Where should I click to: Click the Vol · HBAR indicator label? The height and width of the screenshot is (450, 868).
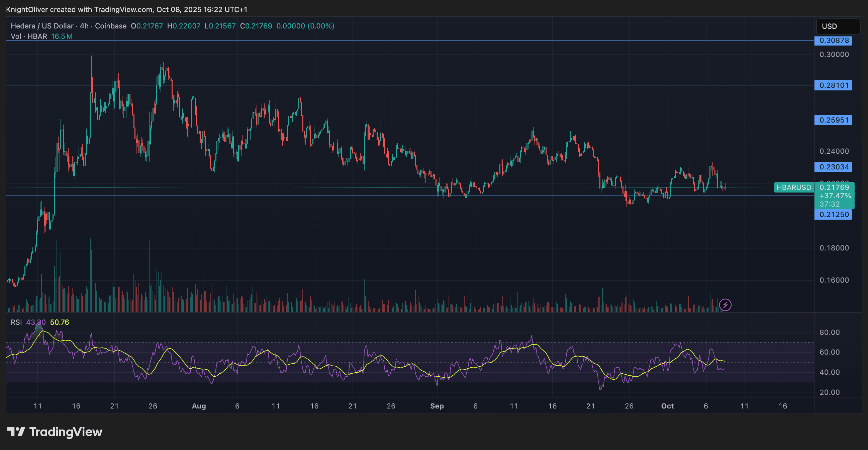pyautogui.click(x=29, y=36)
